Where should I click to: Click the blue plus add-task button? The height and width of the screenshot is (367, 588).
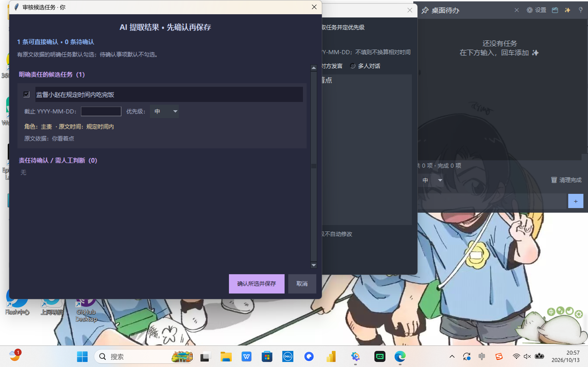(x=575, y=201)
